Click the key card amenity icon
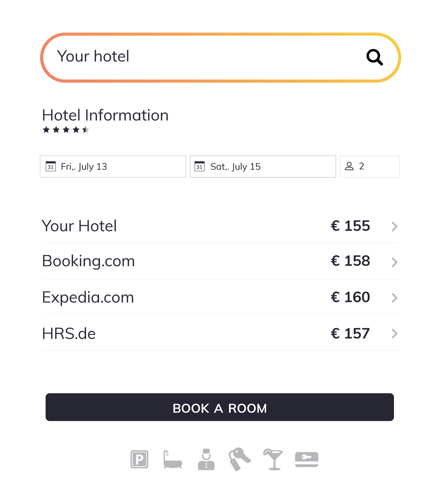The image size is (443, 504). coord(306,459)
